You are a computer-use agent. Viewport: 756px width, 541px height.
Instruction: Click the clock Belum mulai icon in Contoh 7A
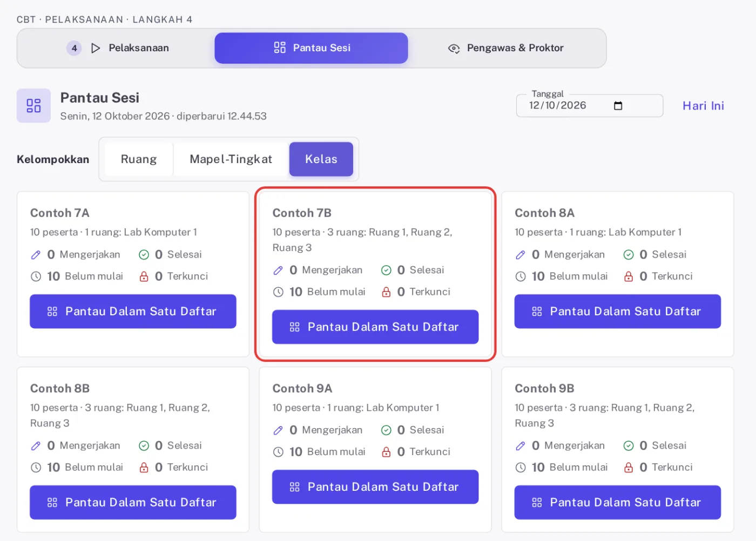pyautogui.click(x=36, y=276)
